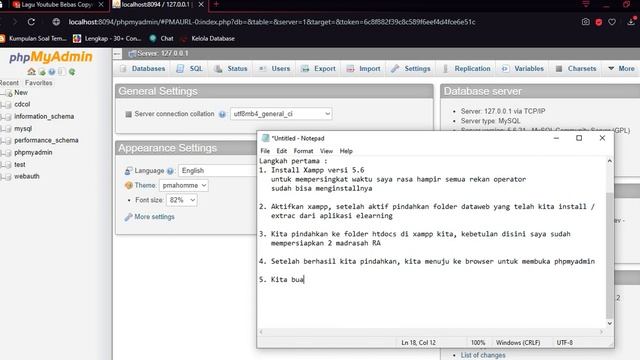Open the Databases tab
This screenshot has height=360, width=640.
143,69
